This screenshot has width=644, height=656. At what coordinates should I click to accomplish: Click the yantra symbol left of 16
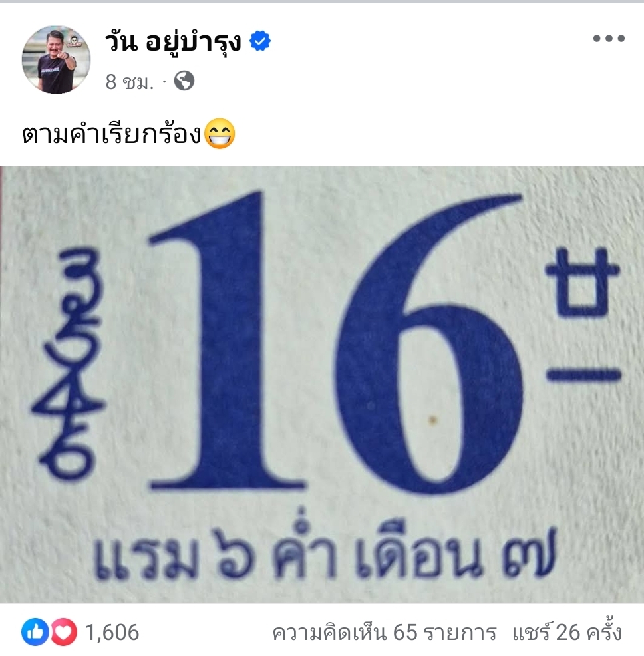click(x=67, y=363)
